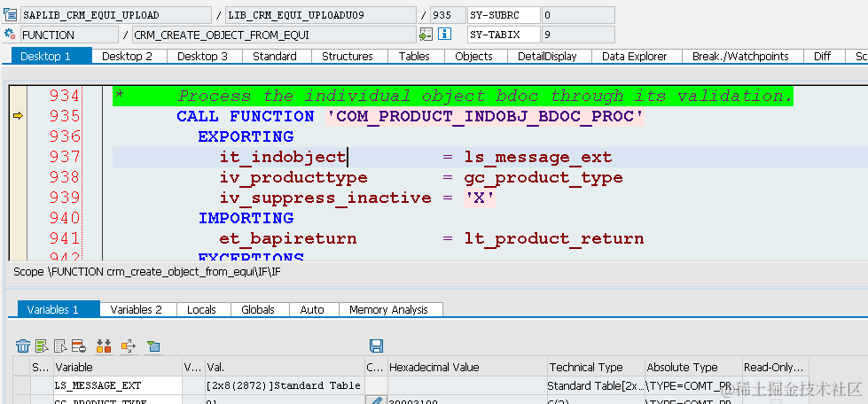Switch to the Desktop 2 tab
868x404 pixels.
(x=127, y=56)
